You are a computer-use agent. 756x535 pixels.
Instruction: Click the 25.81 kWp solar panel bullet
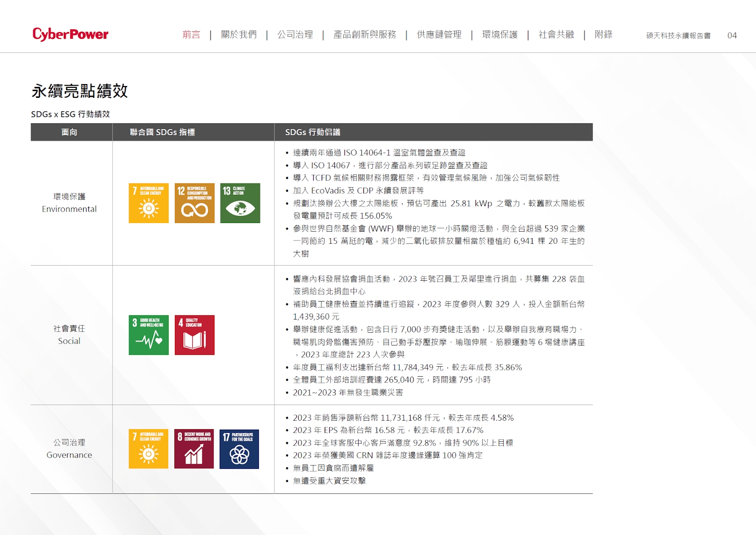[435, 209]
